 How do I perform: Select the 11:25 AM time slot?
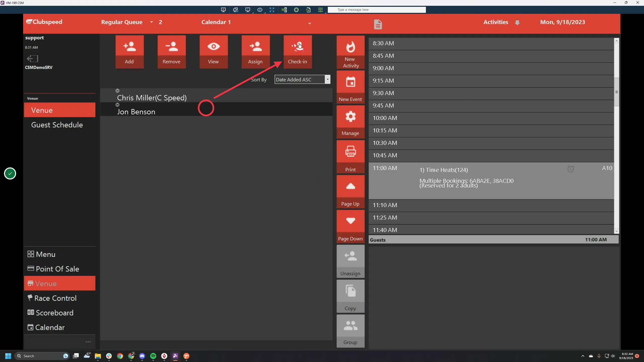pyautogui.click(x=491, y=218)
